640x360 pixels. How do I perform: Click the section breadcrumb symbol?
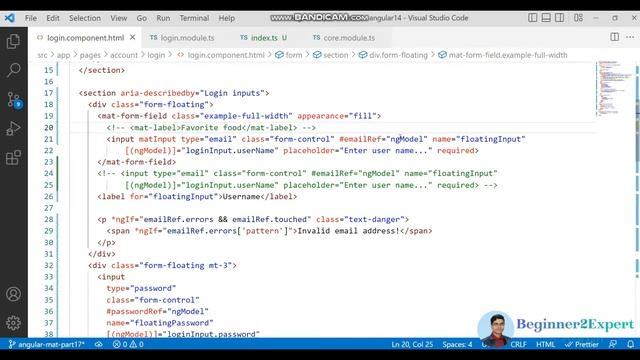331,55
